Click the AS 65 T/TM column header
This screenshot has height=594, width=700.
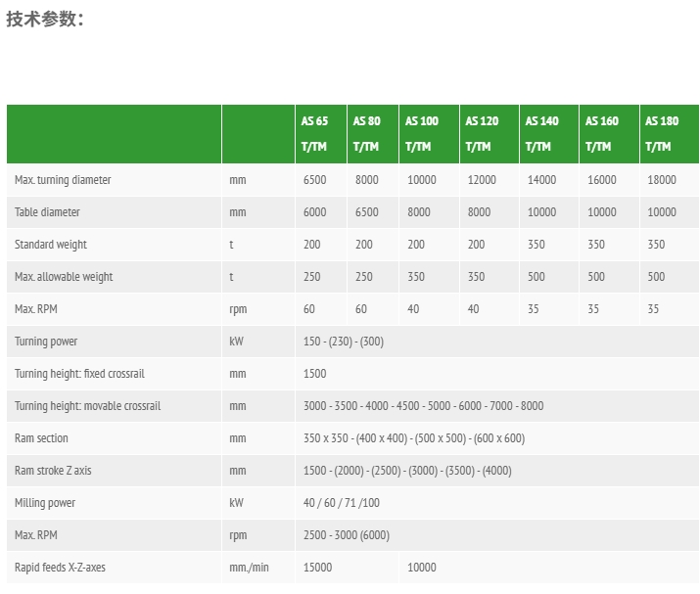coord(320,134)
